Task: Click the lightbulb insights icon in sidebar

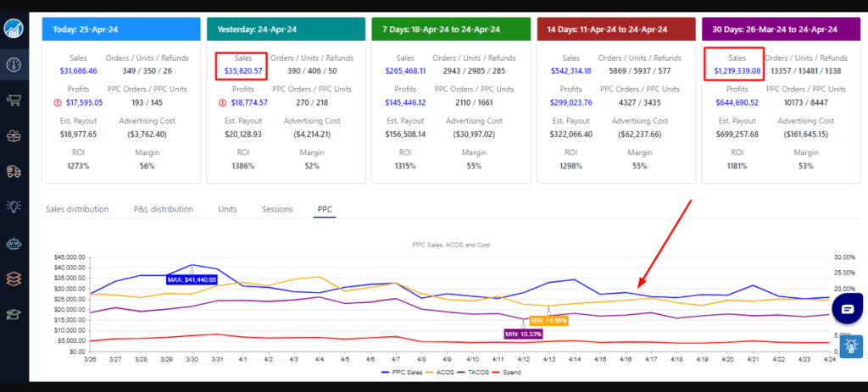Action: 14,207
